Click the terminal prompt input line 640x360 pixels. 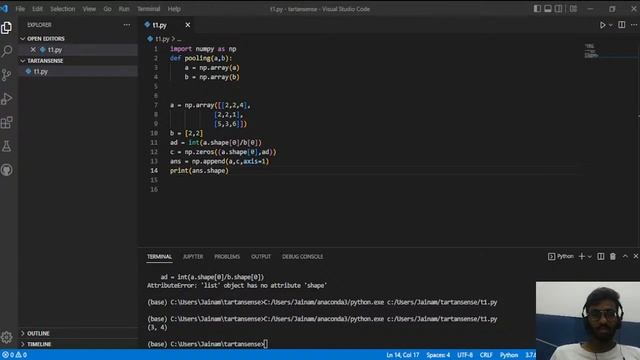click(x=208, y=344)
